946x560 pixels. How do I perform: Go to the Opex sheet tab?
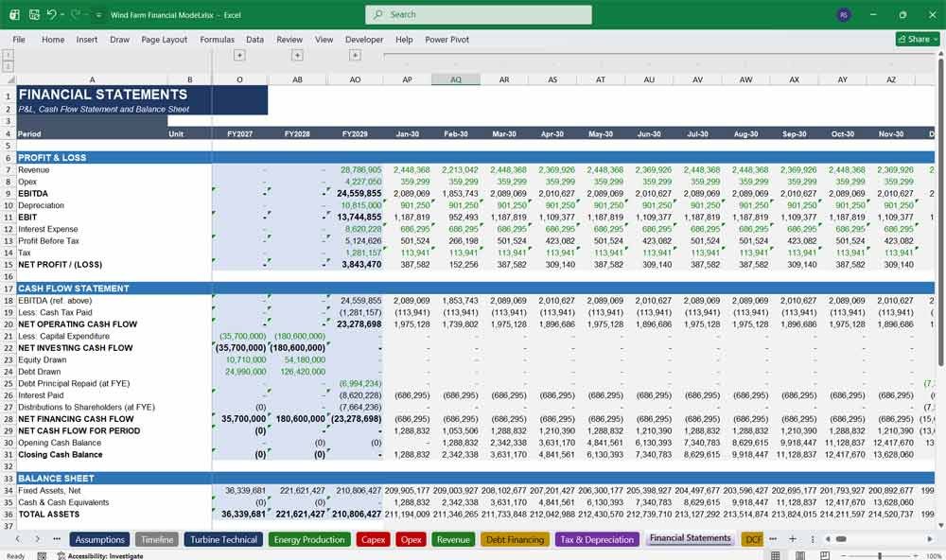(x=411, y=539)
